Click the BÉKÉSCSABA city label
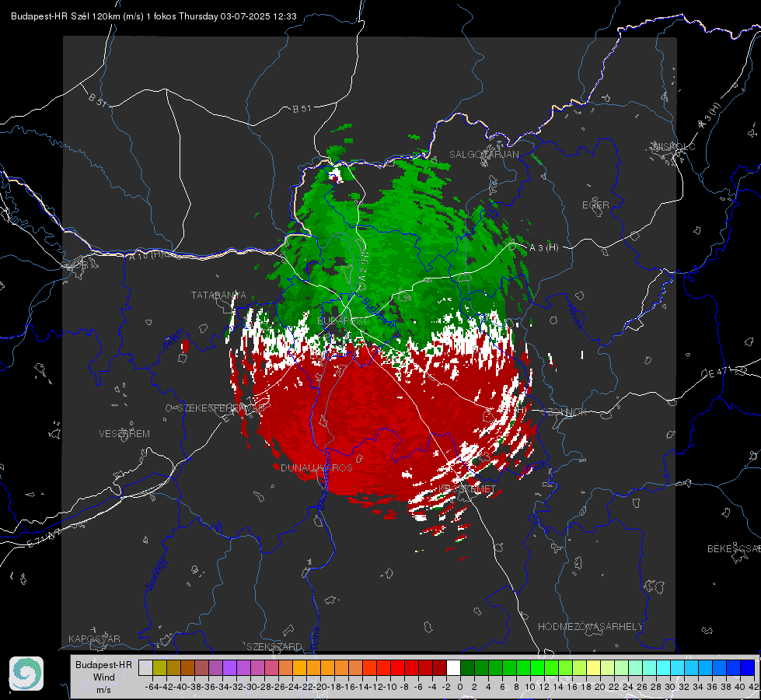 tap(734, 549)
